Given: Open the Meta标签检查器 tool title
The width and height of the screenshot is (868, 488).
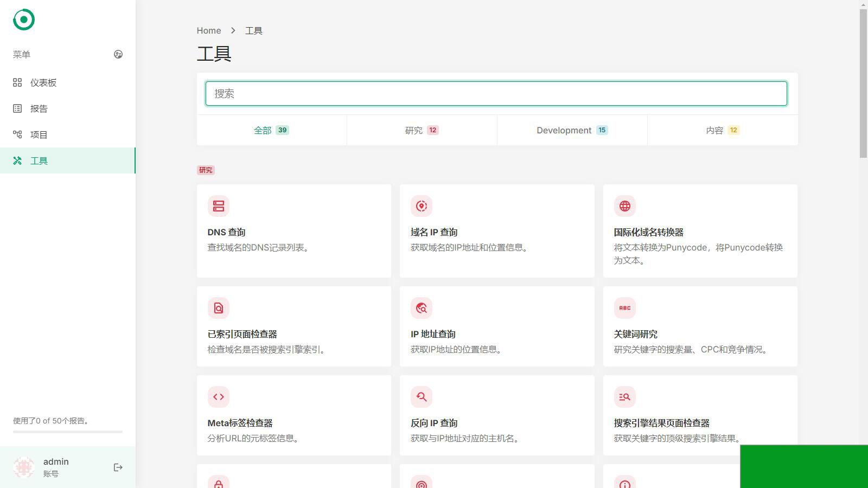Looking at the screenshot, I should coord(240,423).
